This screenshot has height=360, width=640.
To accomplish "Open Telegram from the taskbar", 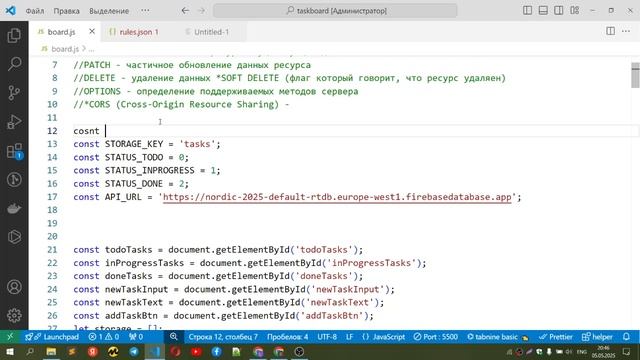I will (x=134, y=351).
